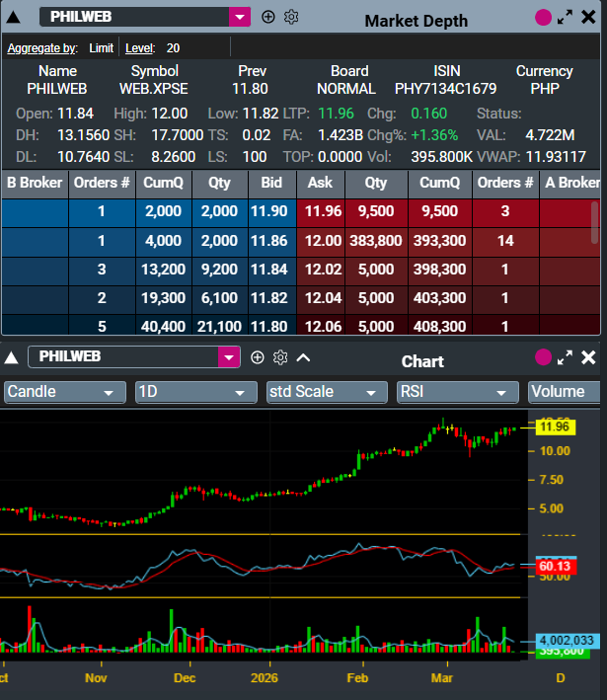Image resolution: width=607 pixels, height=700 pixels.
Task: Select bid price 11.84
Action: pyautogui.click(x=269, y=270)
